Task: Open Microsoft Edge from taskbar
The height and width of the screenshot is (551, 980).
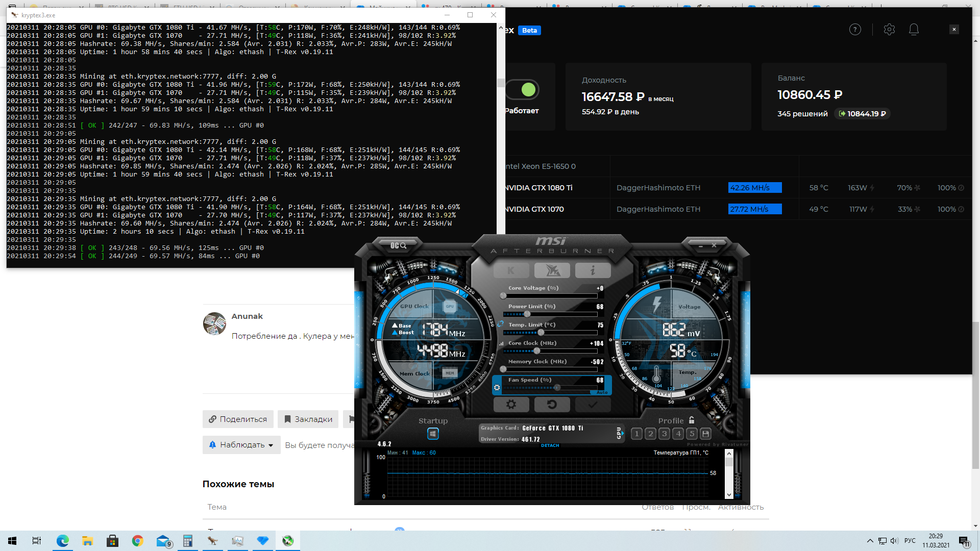Action: [x=63, y=541]
